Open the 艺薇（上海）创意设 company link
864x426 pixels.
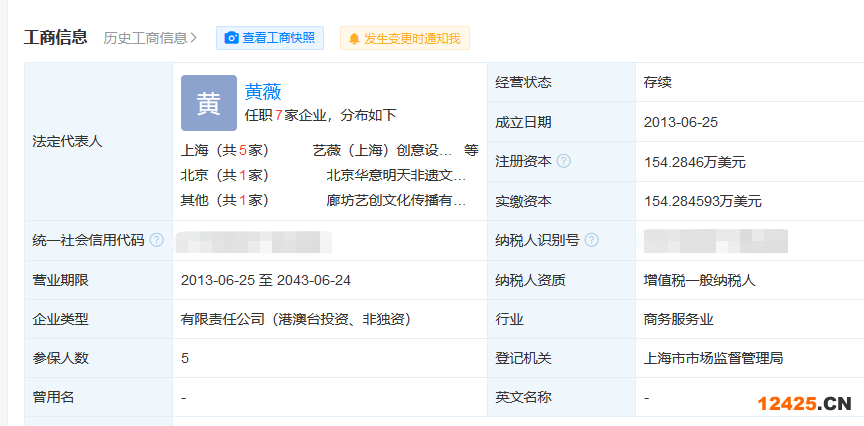click(383, 150)
